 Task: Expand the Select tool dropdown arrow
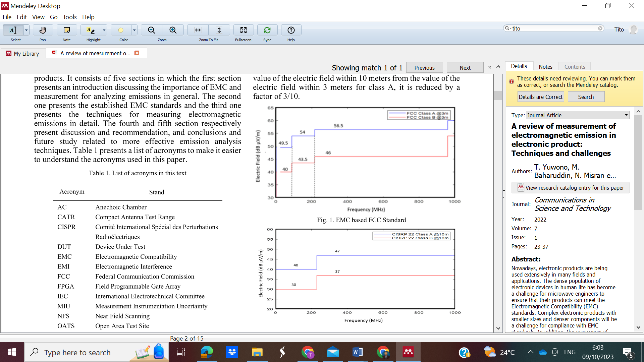point(26,30)
